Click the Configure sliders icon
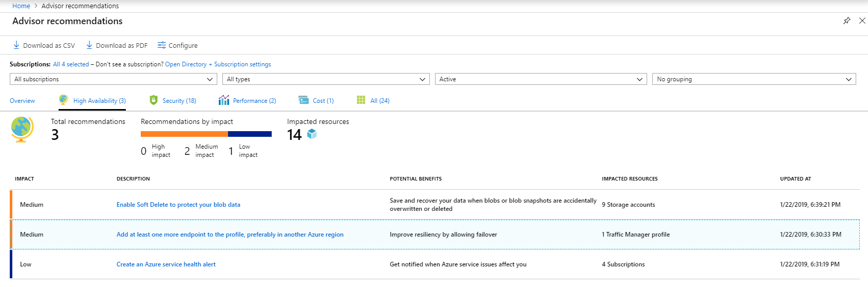This screenshot has height=287, width=868. point(162,45)
